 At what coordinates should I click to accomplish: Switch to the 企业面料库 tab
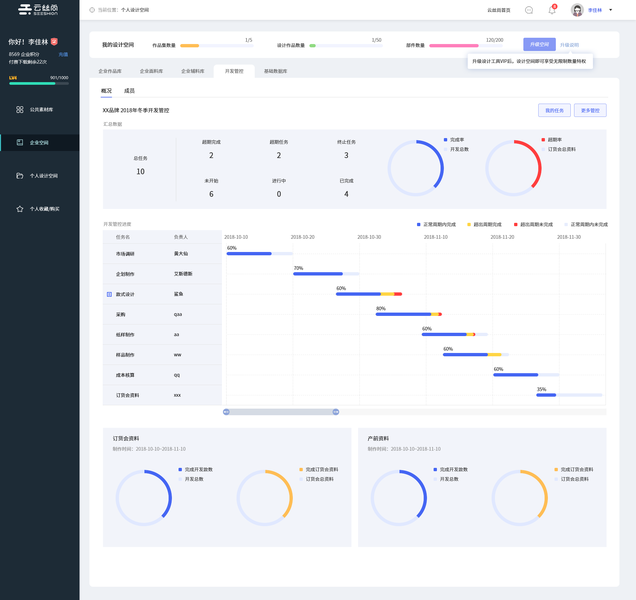coord(151,71)
